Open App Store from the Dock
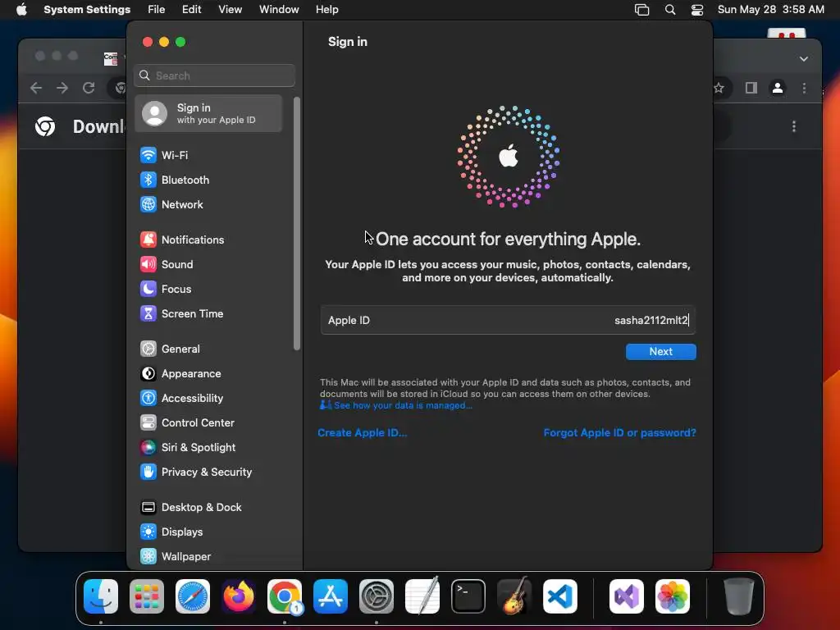840x630 pixels. 331,596
